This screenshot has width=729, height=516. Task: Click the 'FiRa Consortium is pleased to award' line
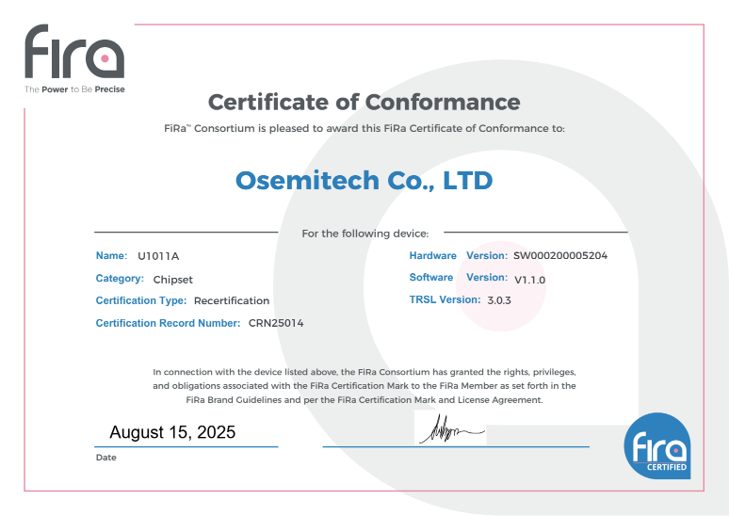tap(364, 128)
